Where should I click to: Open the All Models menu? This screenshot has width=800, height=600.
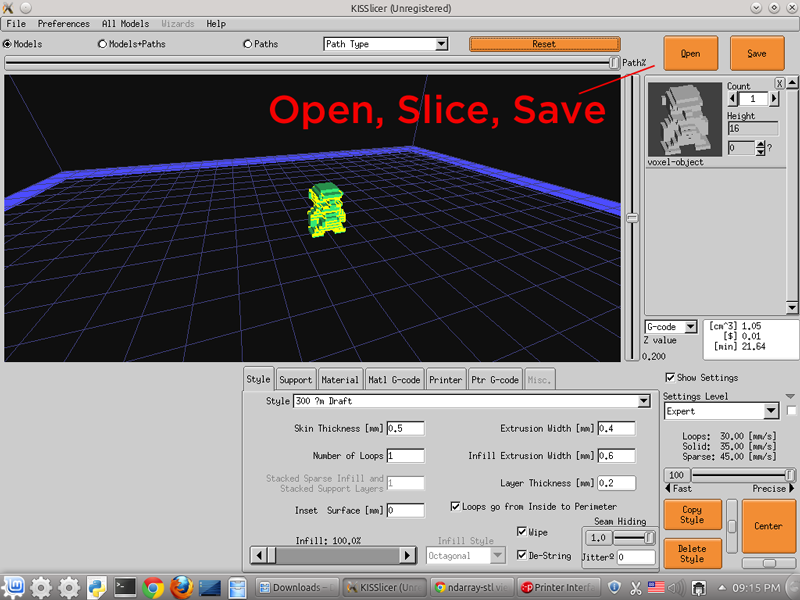(126, 23)
